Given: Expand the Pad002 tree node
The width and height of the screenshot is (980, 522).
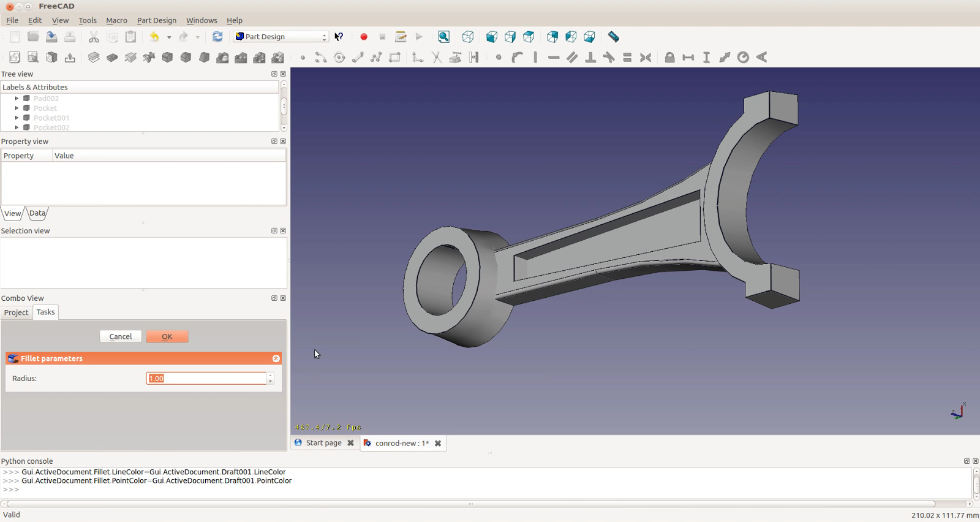Looking at the screenshot, I should (17, 98).
